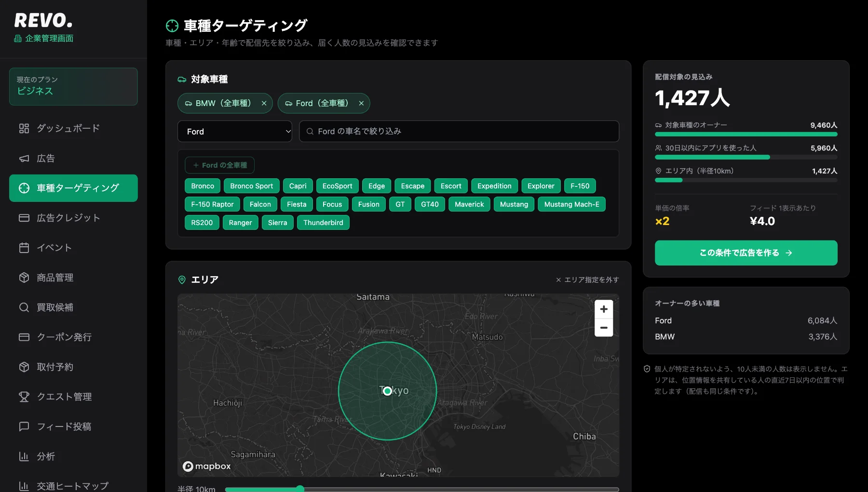Select 車種ターゲティング in the sidebar
868x492 pixels.
[x=73, y=188]
